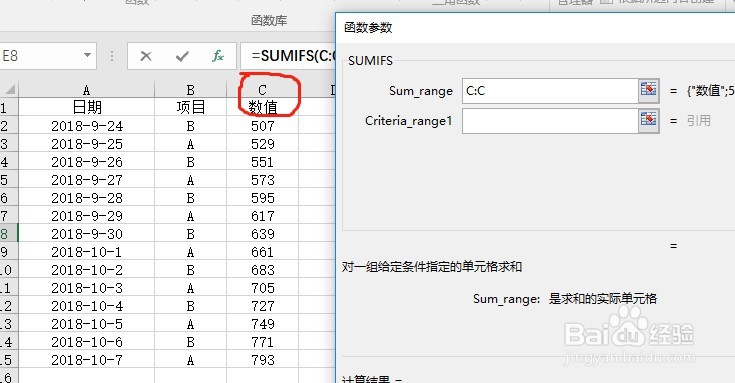This screenshot has width=735, height=383.
Task: Click into the Sum_range input field
Action: [550, 91]
